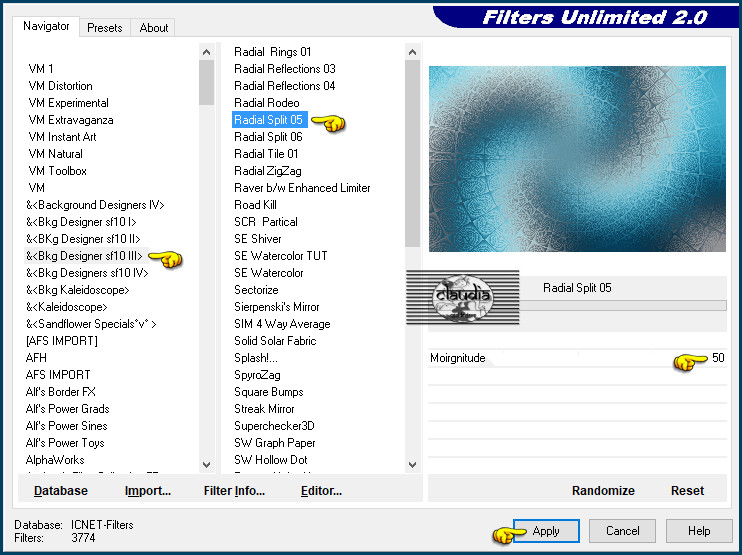Screen dimensions: 742x555
Task: Select the Navigator tab
Action: pyautogui.click(x=46, y=26)
